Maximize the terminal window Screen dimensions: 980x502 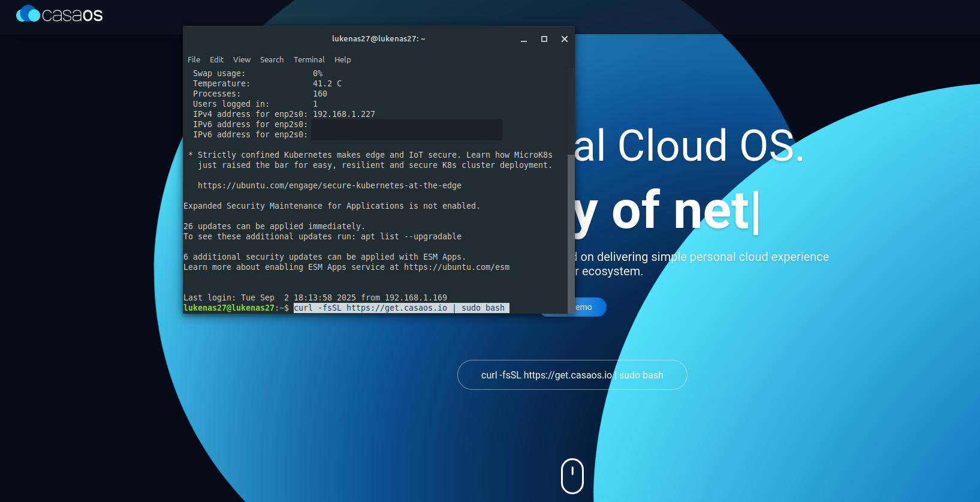[544, 39]
